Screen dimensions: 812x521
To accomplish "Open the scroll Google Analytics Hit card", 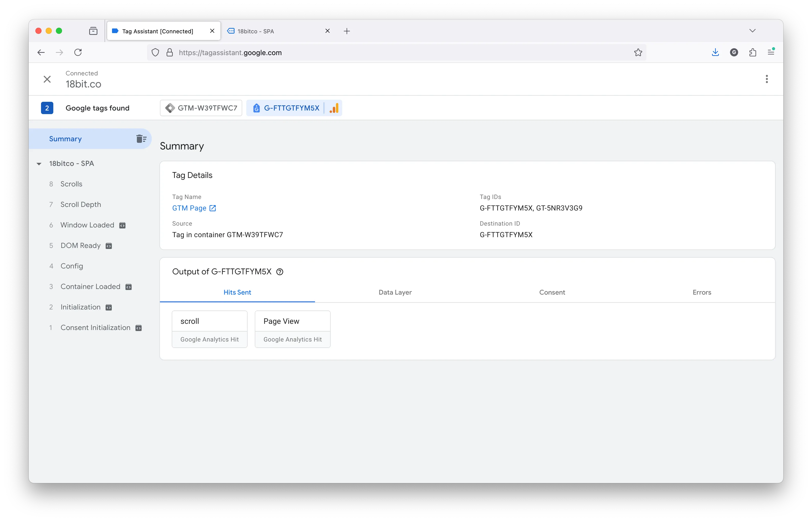I will pos(210,329).
